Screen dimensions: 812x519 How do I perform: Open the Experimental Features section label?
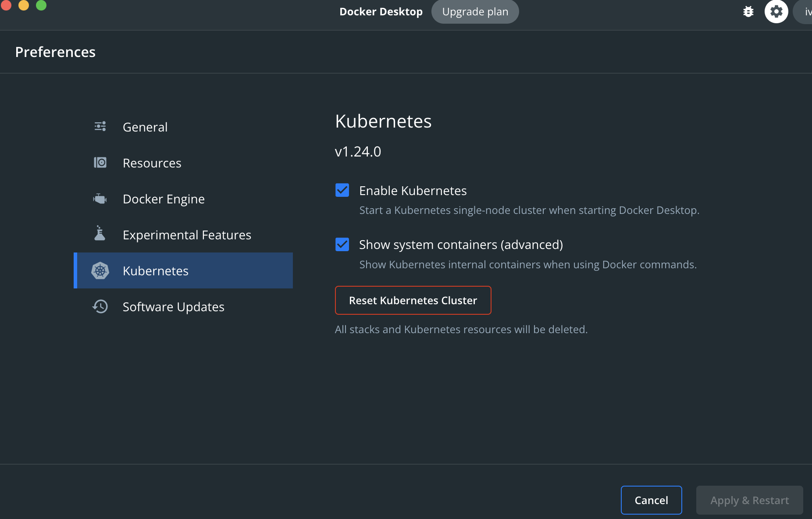[187, 235]
